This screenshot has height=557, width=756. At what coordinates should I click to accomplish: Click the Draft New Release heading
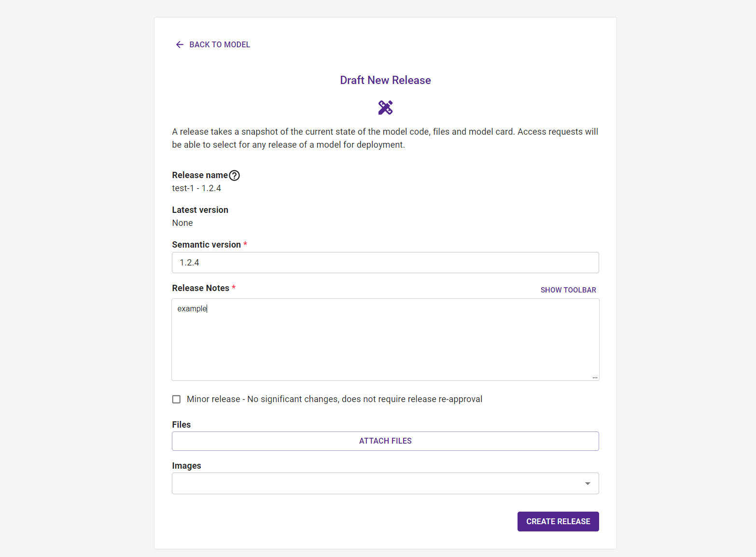point(385,80)
